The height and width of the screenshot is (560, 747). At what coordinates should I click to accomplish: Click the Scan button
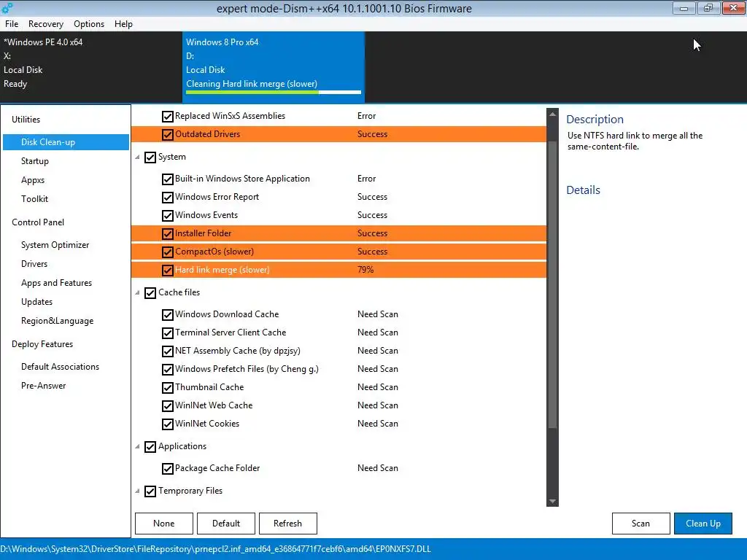coord(640,524)
